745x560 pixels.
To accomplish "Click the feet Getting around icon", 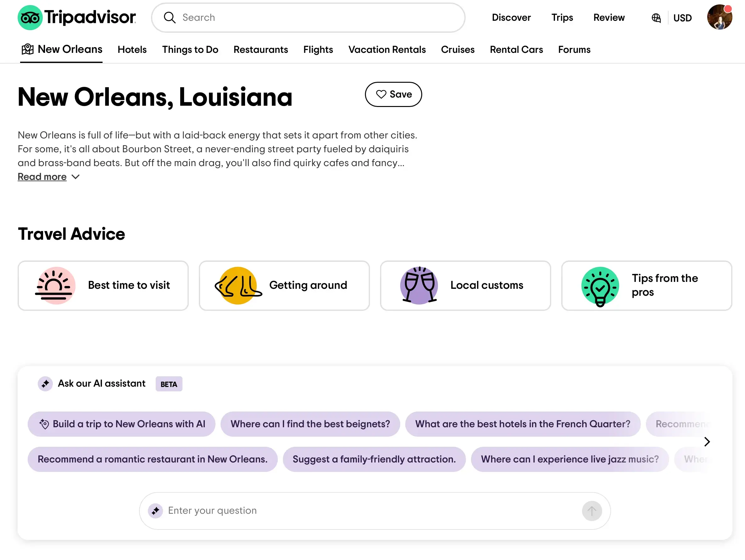I will [x=238, y=286].
